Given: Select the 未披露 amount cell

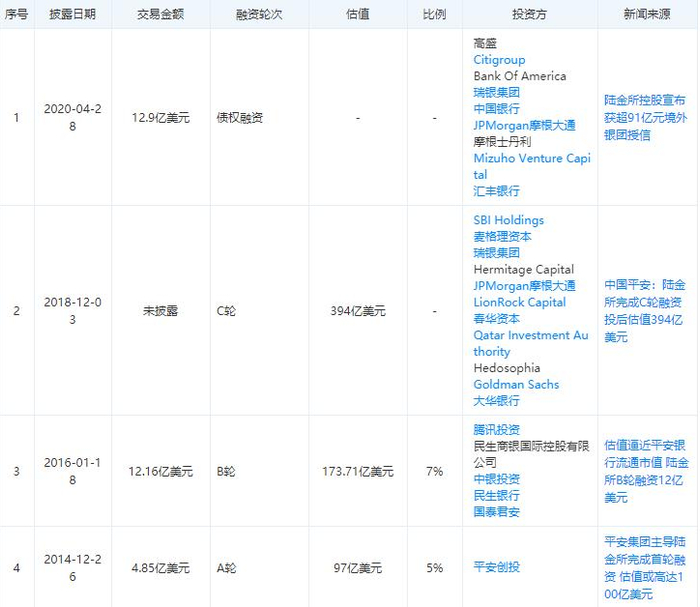Looking at the screenshot, I should 160,311.
